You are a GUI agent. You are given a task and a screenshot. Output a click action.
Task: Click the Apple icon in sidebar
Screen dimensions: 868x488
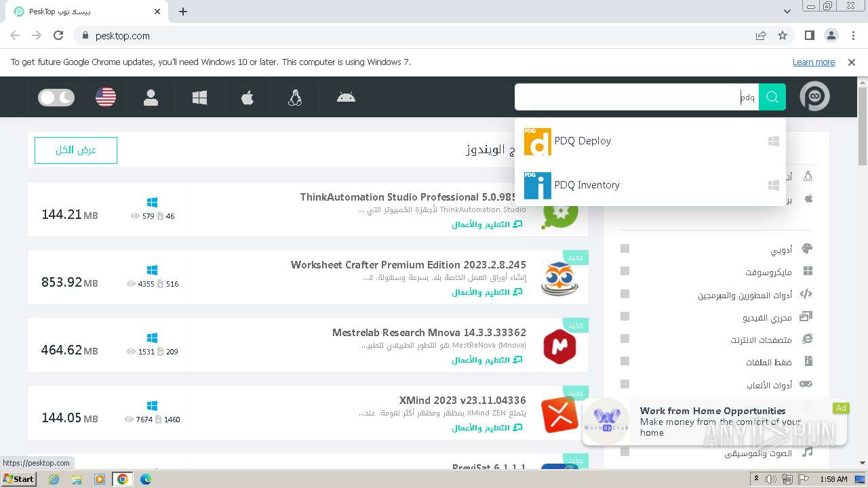(808, 199)
